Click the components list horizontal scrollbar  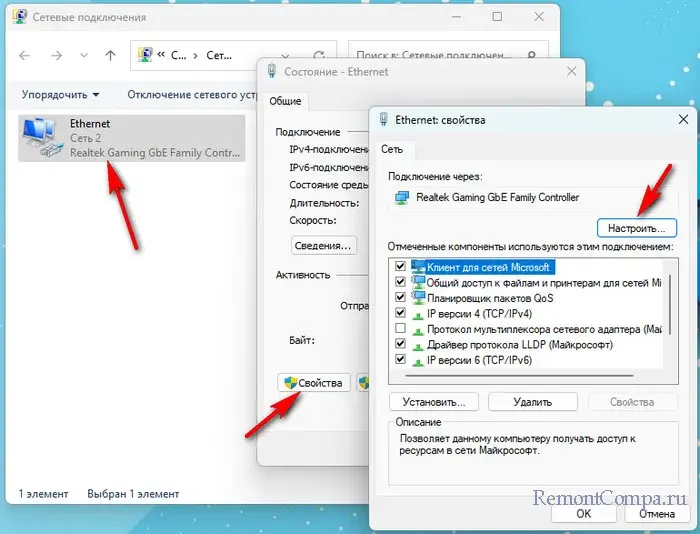pyautogui.click(x=519, y=376)
